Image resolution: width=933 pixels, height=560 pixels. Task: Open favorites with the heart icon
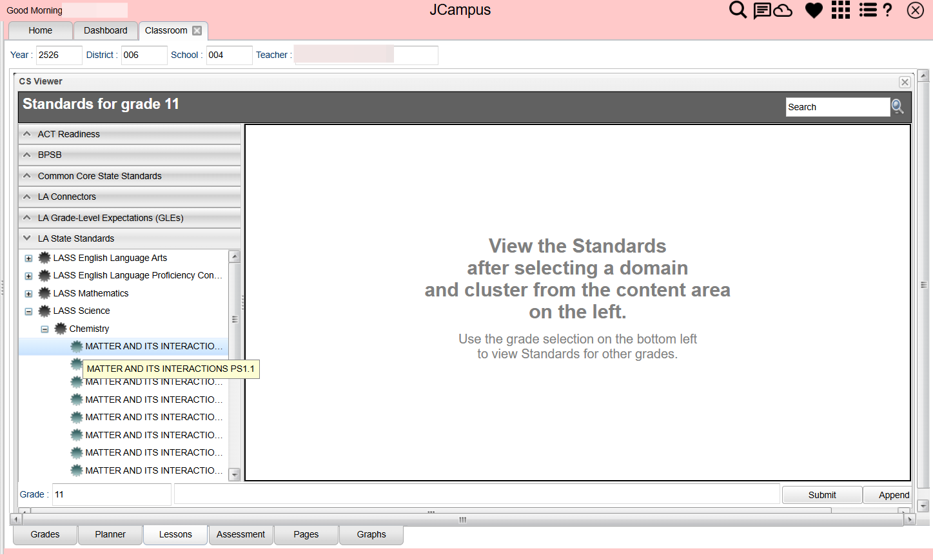pyautogui.click(x=814, y=10)
